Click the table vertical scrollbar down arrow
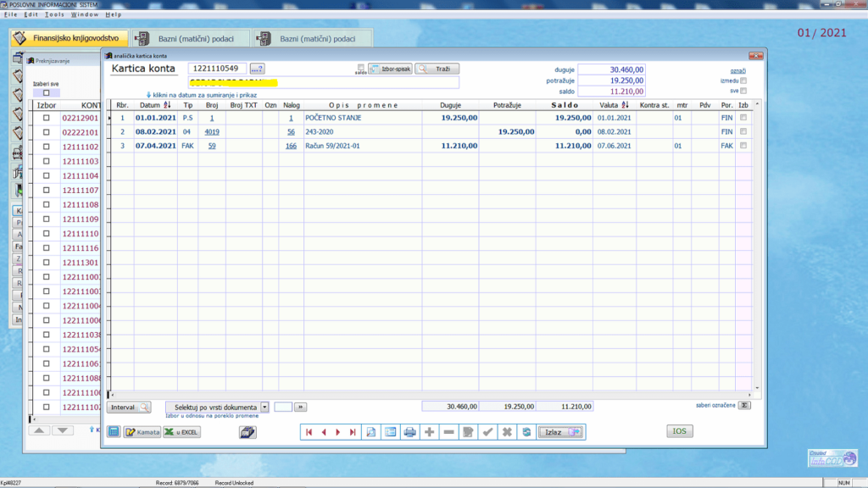This screenshot has width=868, height=488. pos(757,387)
